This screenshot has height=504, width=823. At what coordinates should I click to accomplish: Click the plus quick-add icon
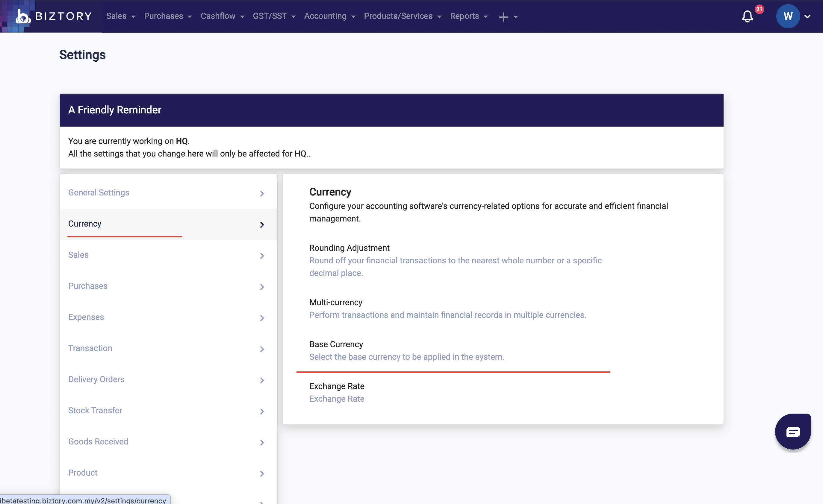503,17
